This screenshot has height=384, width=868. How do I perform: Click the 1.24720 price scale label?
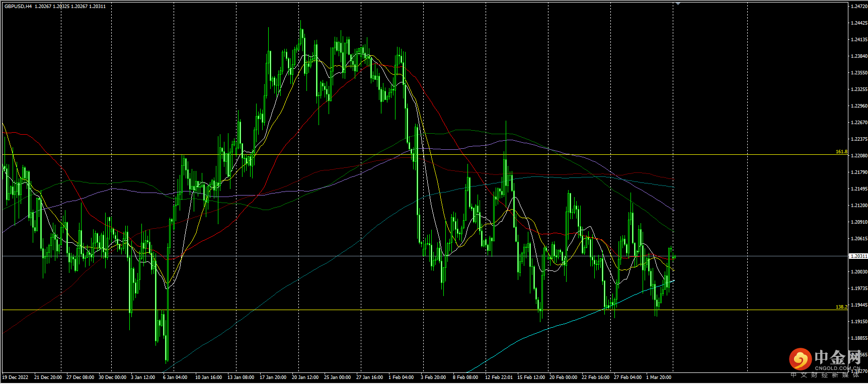858,7
